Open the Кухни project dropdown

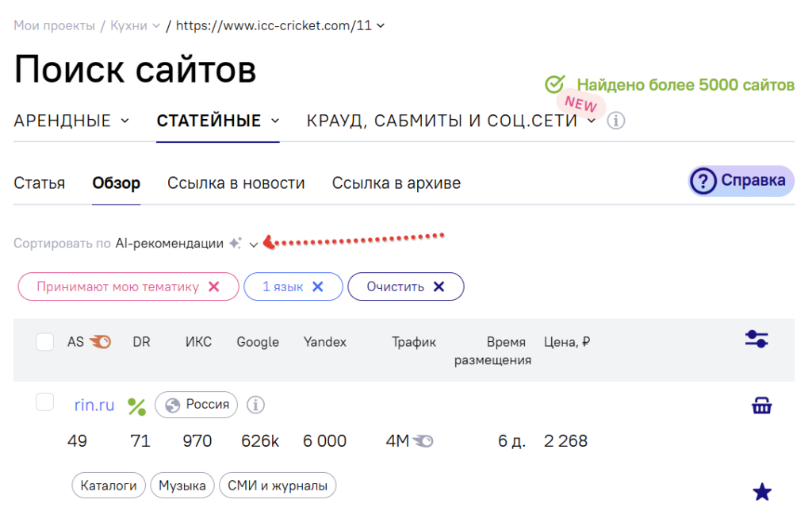pos(136,25)
